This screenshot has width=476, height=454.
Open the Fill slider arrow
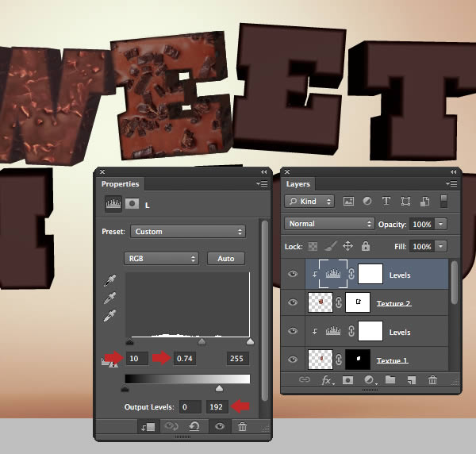coord(441,246)
